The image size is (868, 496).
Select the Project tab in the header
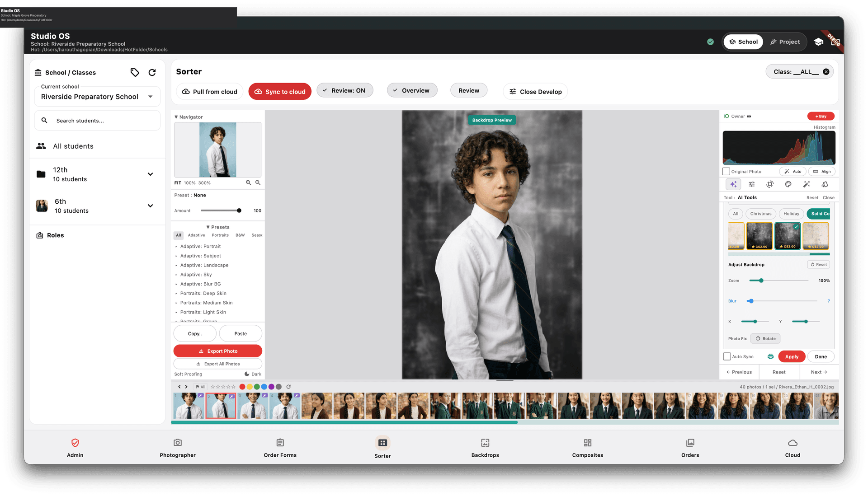click(x=786, y=42)
